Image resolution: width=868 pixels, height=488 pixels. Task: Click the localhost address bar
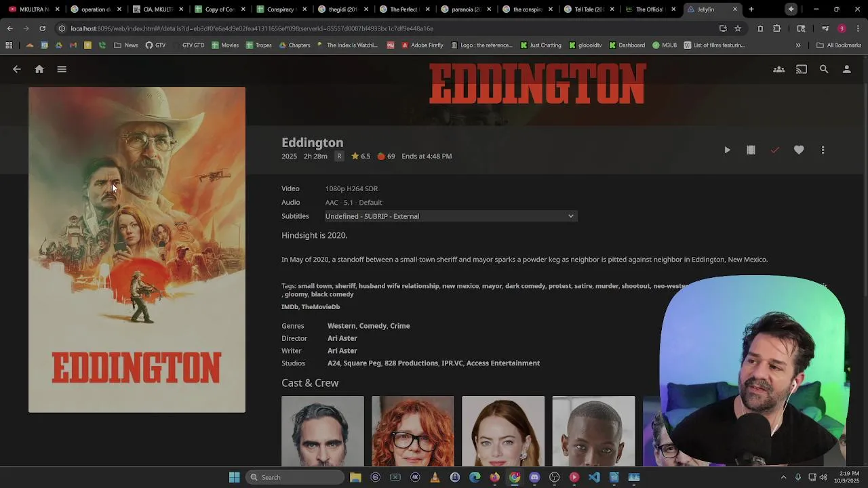(x=387, y=28)
